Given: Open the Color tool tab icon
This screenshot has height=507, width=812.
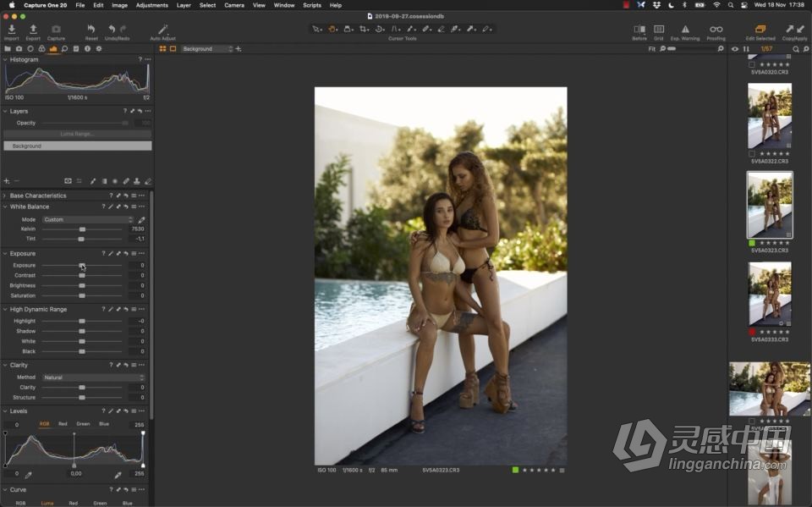Looking at the screenshot, I should [41, 49].
